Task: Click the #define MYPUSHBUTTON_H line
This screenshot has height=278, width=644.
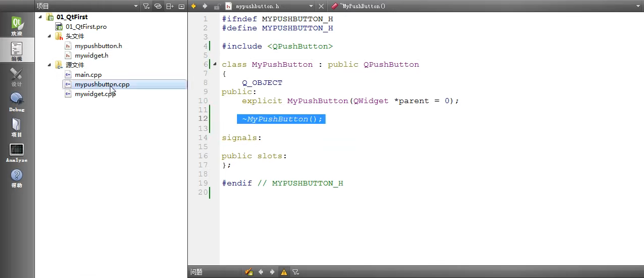Action: click(x=277, y=28)
